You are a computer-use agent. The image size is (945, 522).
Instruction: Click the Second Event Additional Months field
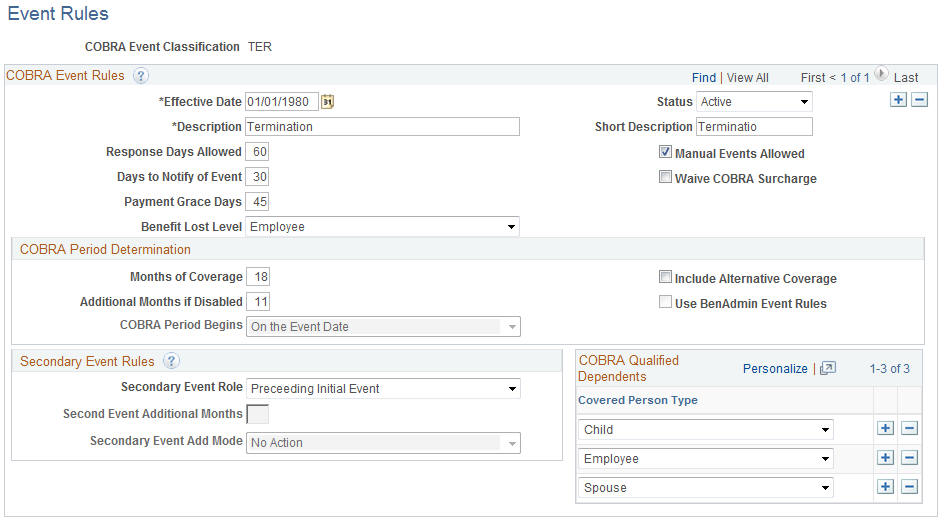(x=258, y=414)
